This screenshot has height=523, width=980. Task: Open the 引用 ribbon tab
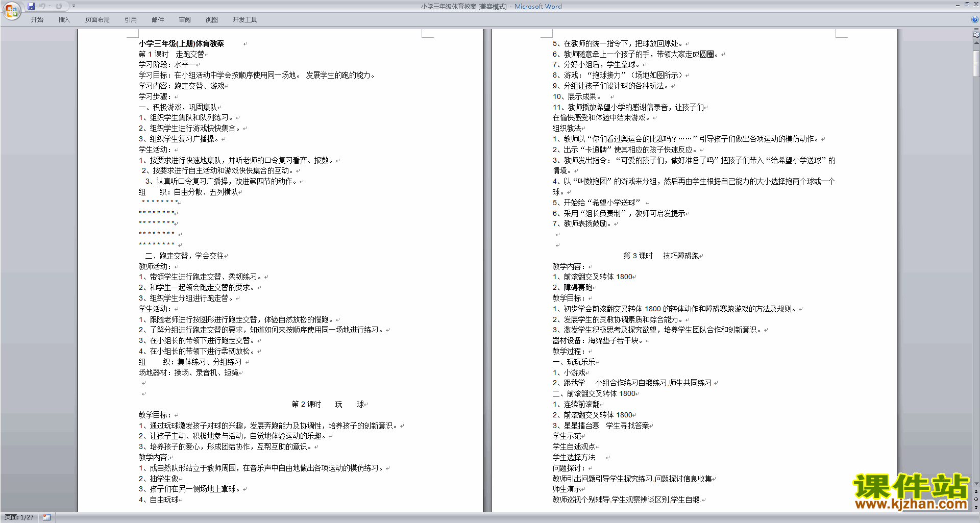point(131,20)
